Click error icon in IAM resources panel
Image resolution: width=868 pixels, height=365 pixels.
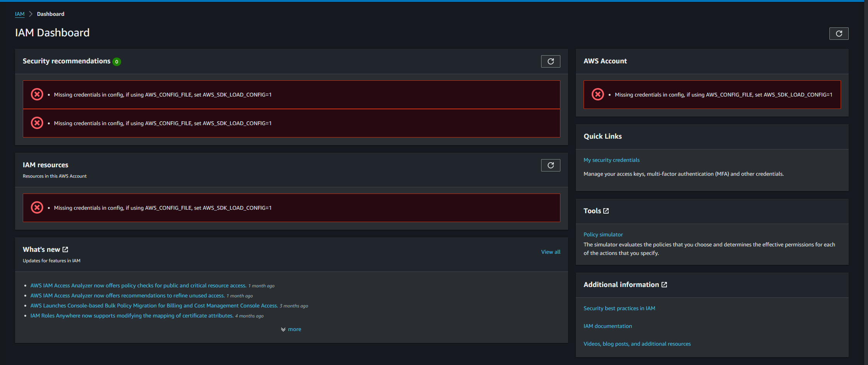coord(37,207)
